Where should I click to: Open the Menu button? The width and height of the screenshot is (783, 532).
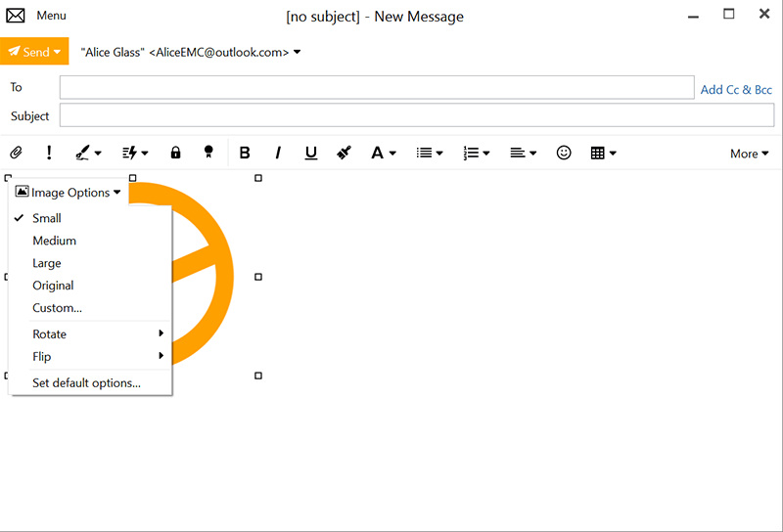click(51, 16)
